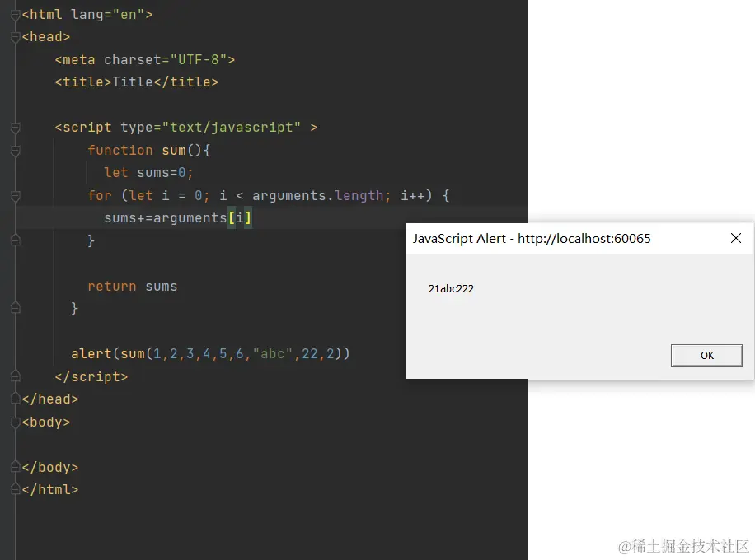The image size is (755, 560).
Task: Click the alert message text 21abc222
Action: tap(451, 289)
